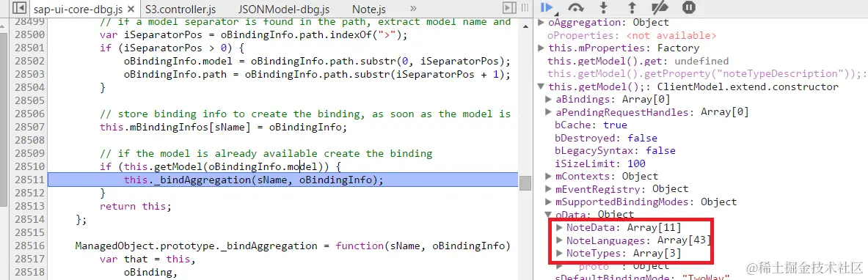Click the 'model is already available' comment line
The height and width of the screenshot is (280, 868).
coord(266,153)
